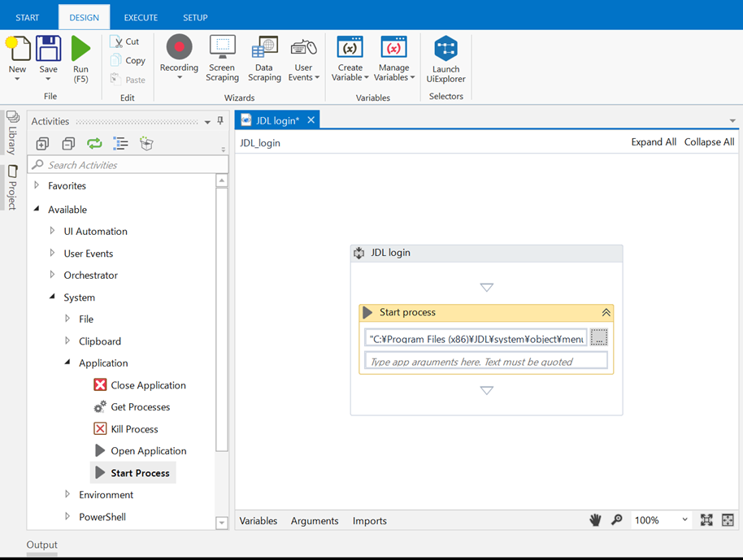This screenshot has width=743, height=560.
Task: Click Collapse All in the designer
Action: [709, 142]
